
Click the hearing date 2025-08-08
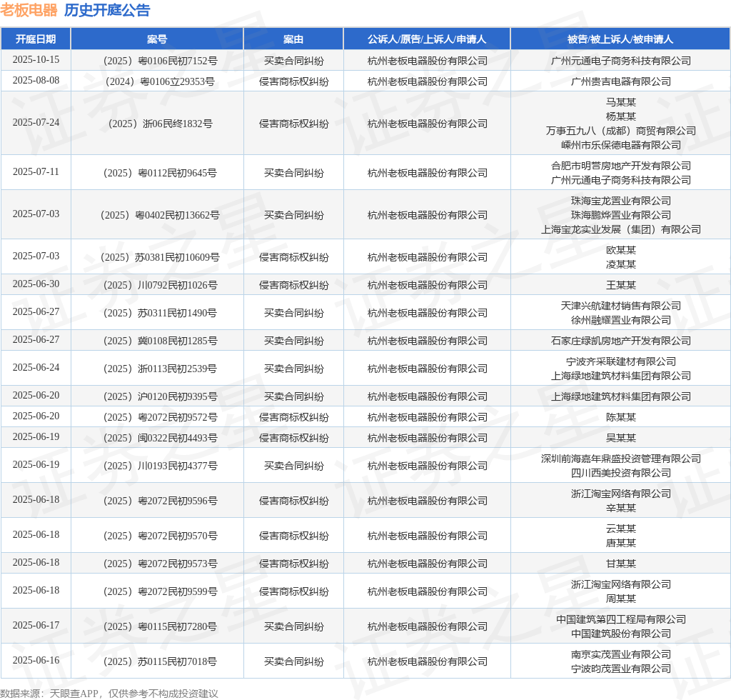point(36,80)
